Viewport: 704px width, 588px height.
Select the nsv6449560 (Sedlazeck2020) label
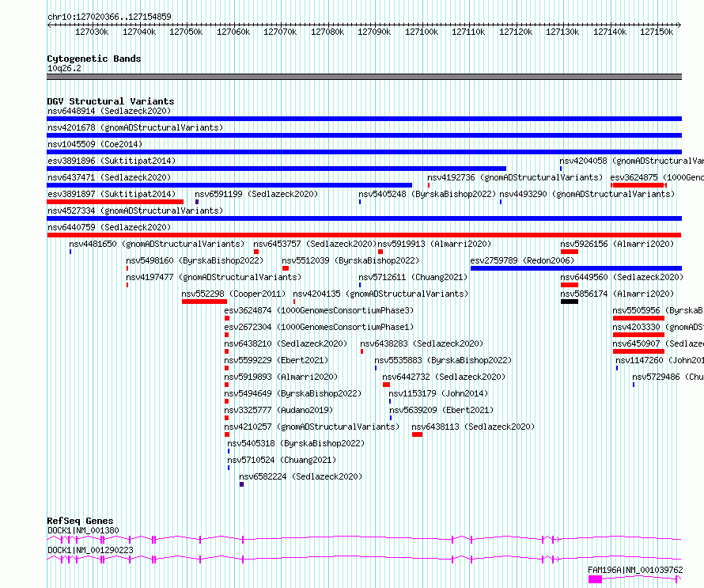click(622, 277)
